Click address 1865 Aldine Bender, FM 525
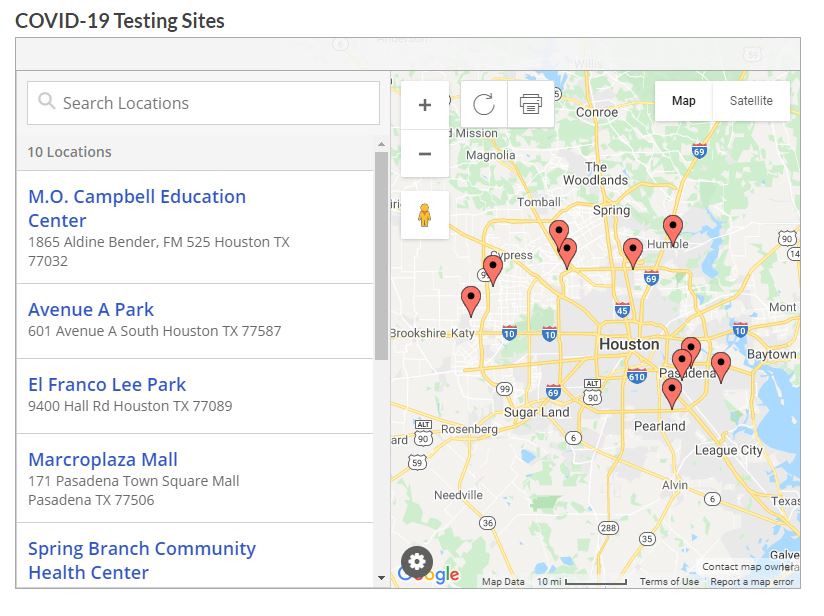This screenshot has width=824, height=616. coord(159,252)
